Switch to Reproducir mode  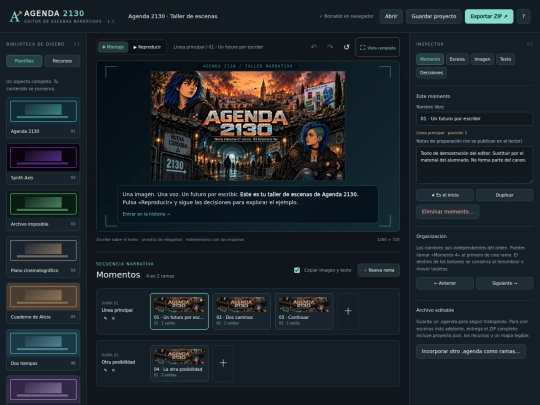(147, 47)
